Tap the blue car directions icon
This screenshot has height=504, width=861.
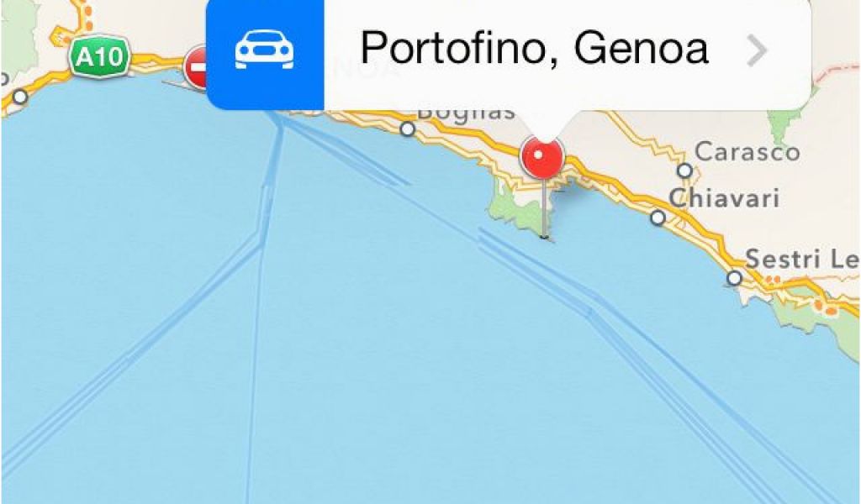tap(265, 50)
